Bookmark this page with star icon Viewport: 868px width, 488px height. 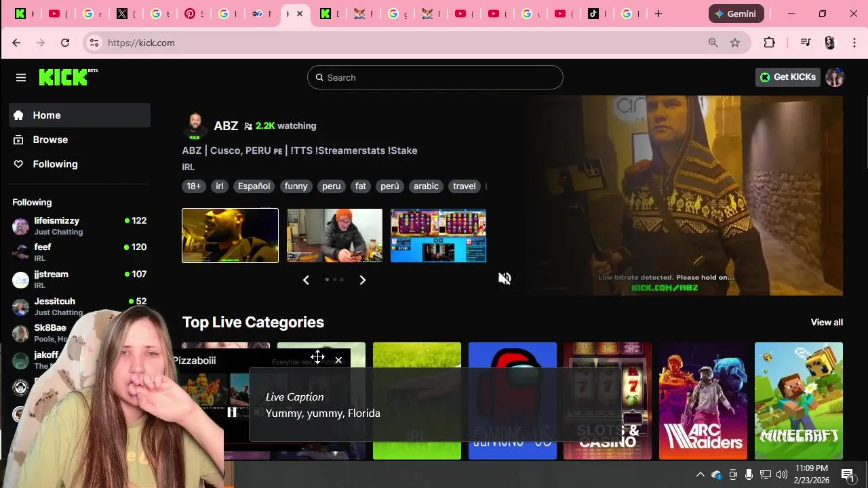pos(735,43)
